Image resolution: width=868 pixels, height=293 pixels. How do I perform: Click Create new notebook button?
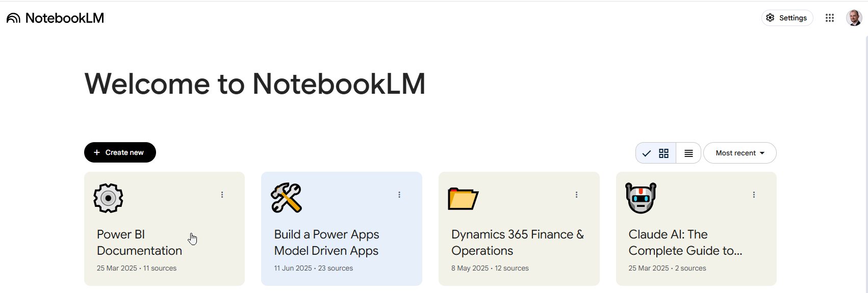click(x=120, y=152)
